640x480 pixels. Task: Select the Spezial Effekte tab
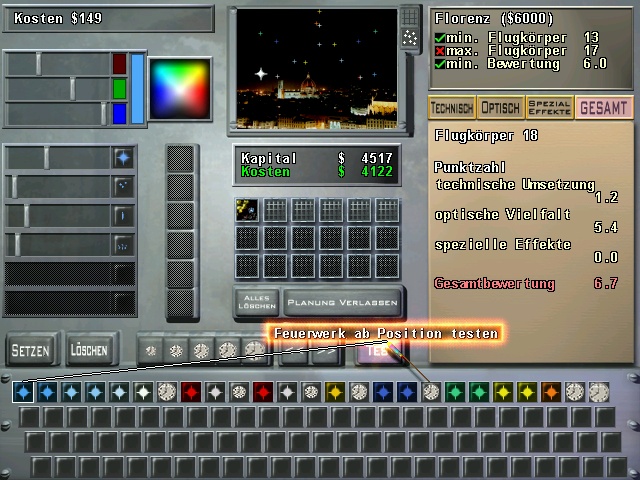point(550,108)
